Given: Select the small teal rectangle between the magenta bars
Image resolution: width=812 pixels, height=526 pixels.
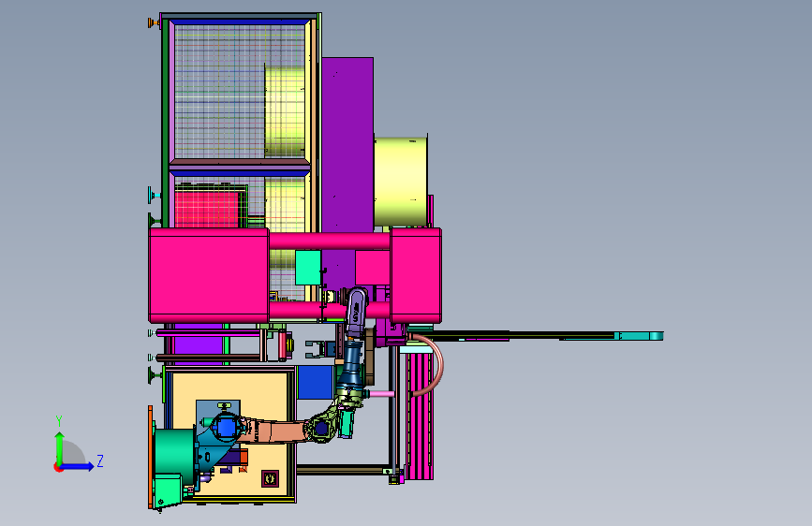Looking at the screenshot, I should pyautogui.click(x=308, y=268).
